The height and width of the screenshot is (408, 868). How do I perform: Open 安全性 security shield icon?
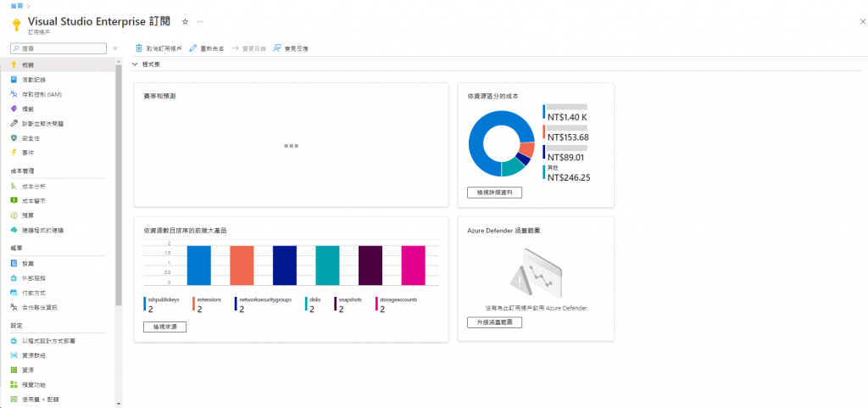coord(14,138)
